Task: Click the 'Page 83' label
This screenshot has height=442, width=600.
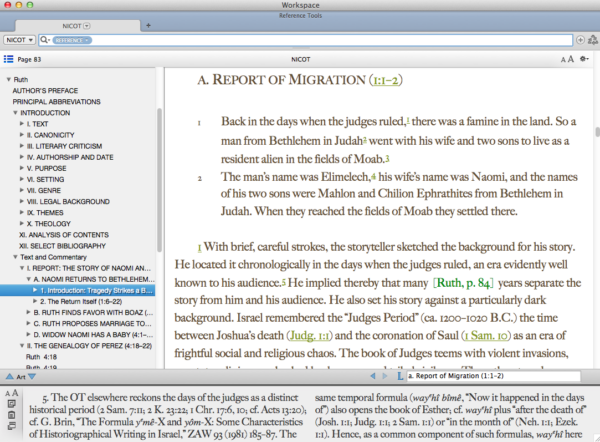Action: [29, 59]
